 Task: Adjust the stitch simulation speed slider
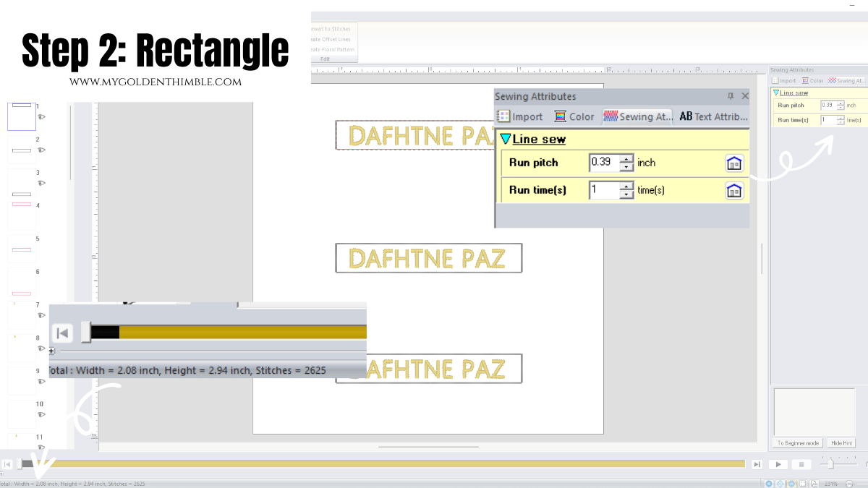[x=831, y=464]
